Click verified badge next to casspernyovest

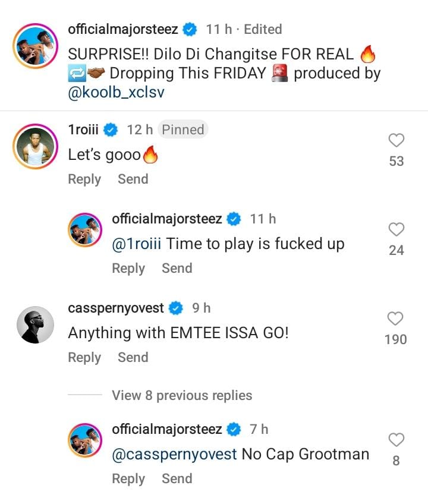click(x=176, y=308)
